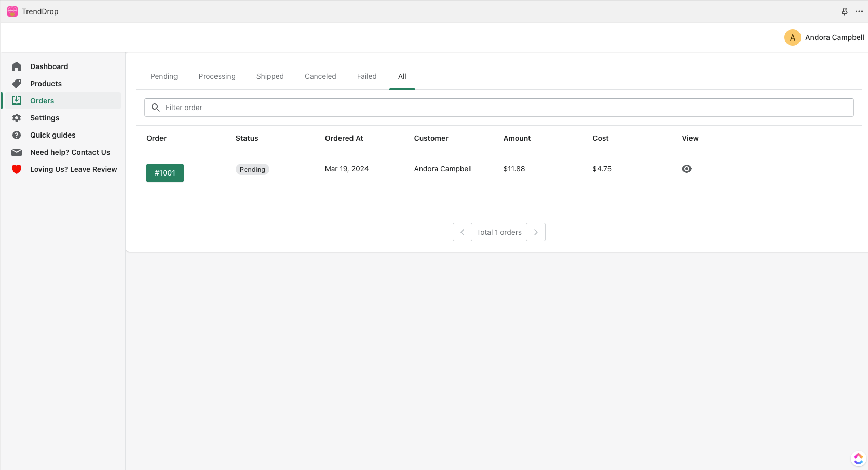Click the Settings gear icon
The width and height of the screenshot is (868, 470).
pos(17,118)
